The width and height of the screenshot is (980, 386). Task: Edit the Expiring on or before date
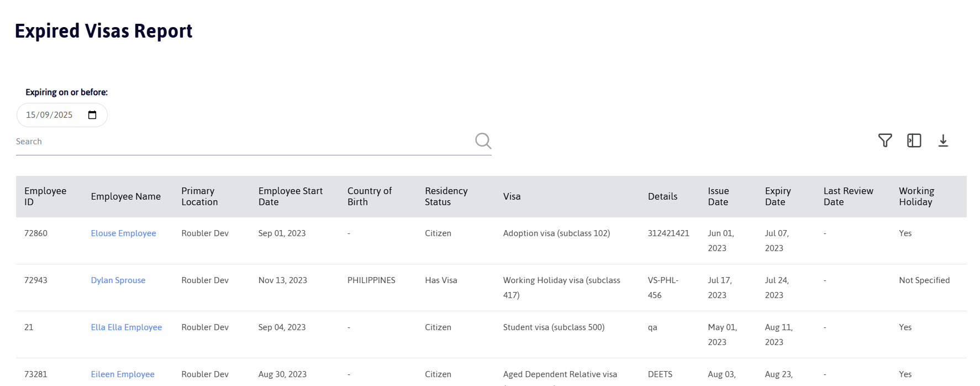coord(62,115)
